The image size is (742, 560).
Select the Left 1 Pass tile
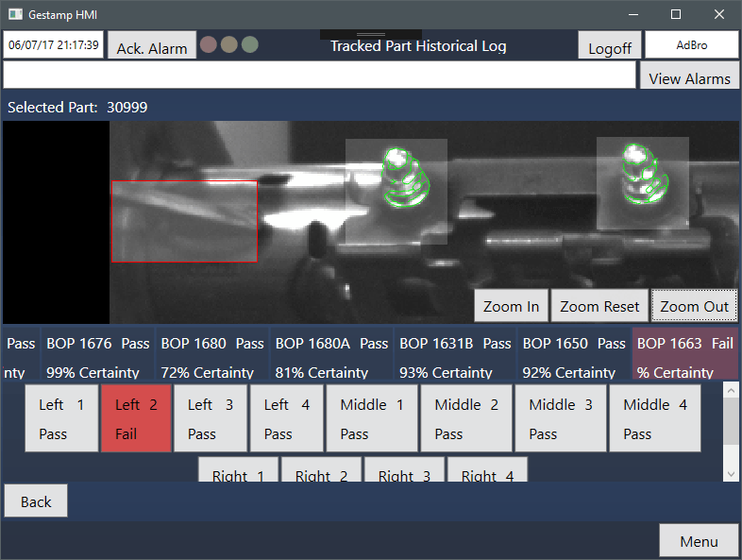coord(61,418)
